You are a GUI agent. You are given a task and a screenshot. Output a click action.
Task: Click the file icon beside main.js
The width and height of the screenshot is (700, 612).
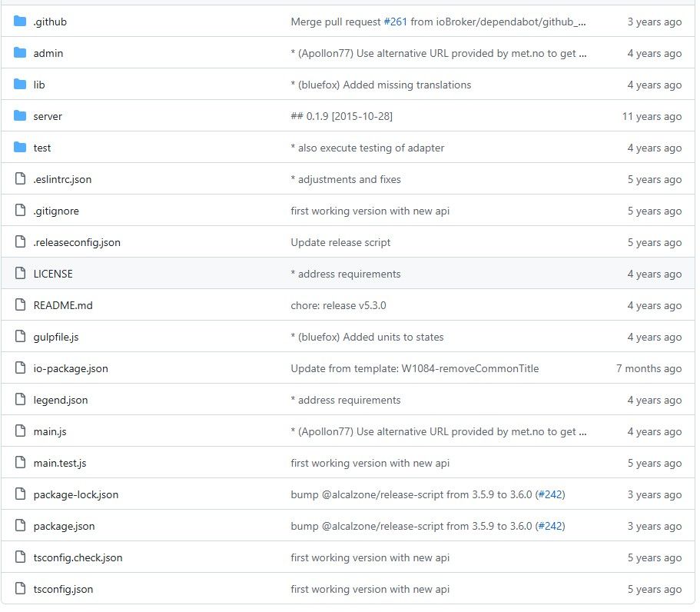coord(20,431)
